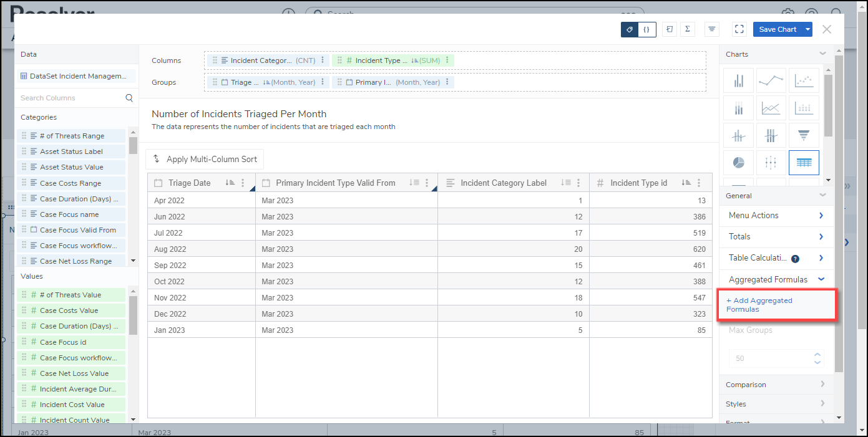Click the sigma totals icon in toolbar

tap(687, 29)
